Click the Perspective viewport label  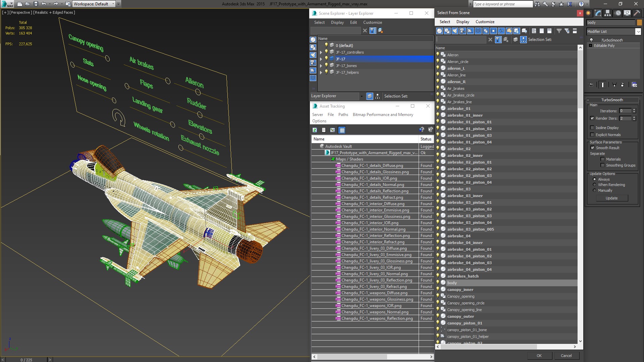point(21,12)
